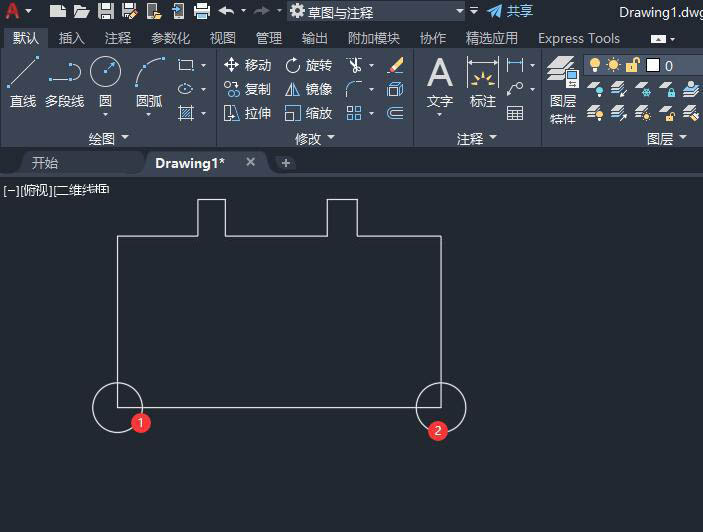703x532 pixels.
Task: Create a New drawing file icon
Action: 57,11
